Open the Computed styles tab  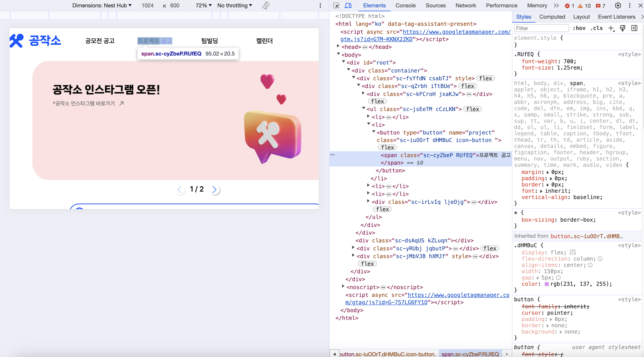pos(552,17)
